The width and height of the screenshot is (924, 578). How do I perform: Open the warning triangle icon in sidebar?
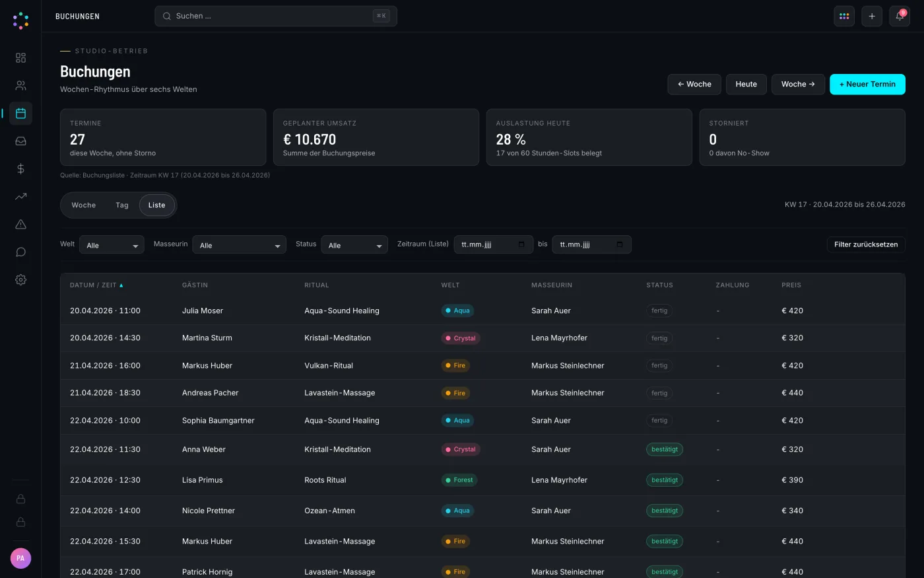20,225
